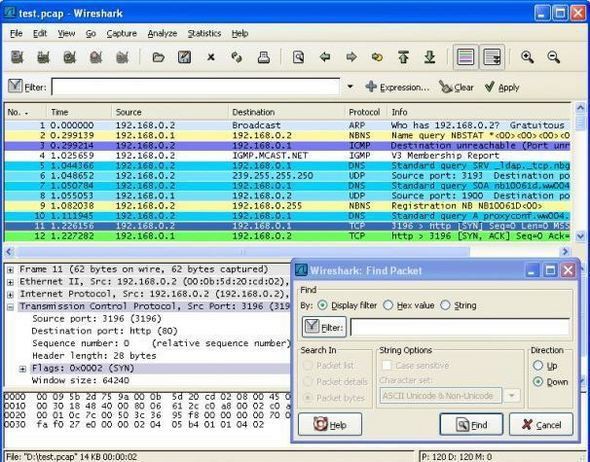590x462 pixels.
Task: Jump to last packet icon
Action: coord(430,57)
